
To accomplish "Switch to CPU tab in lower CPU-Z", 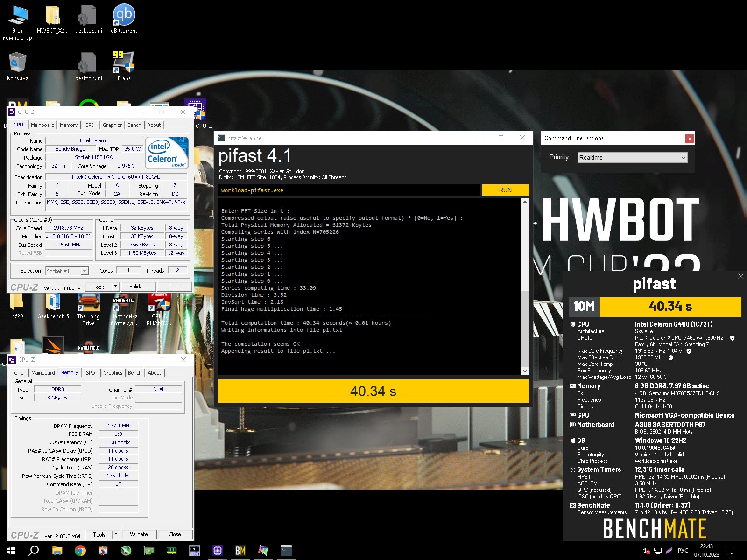I will click(x=19, y=373).
